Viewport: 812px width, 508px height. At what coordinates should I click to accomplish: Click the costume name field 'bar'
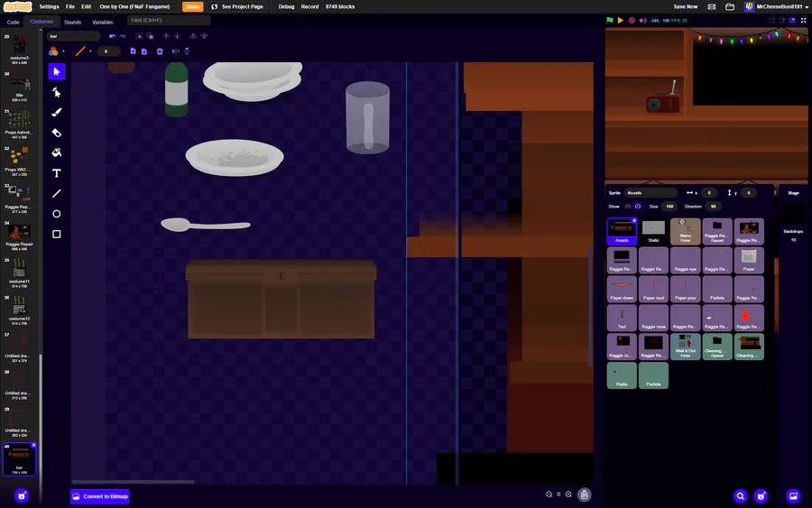74,36
